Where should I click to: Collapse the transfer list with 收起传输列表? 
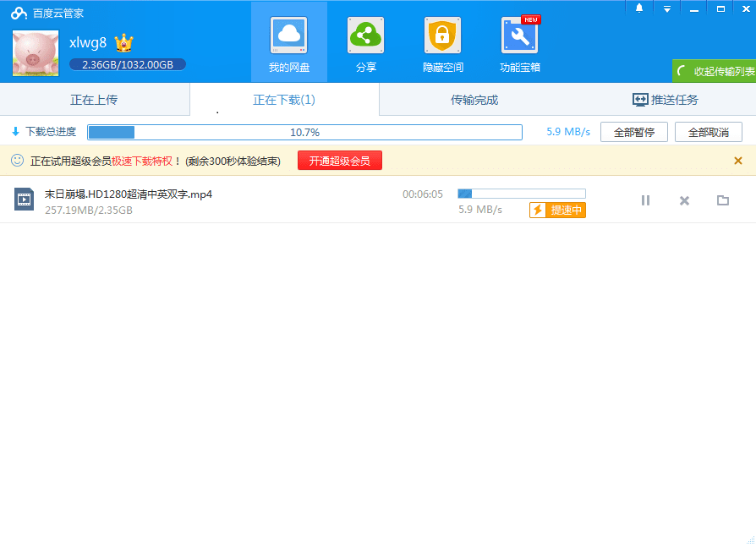[x=715, y=71]
